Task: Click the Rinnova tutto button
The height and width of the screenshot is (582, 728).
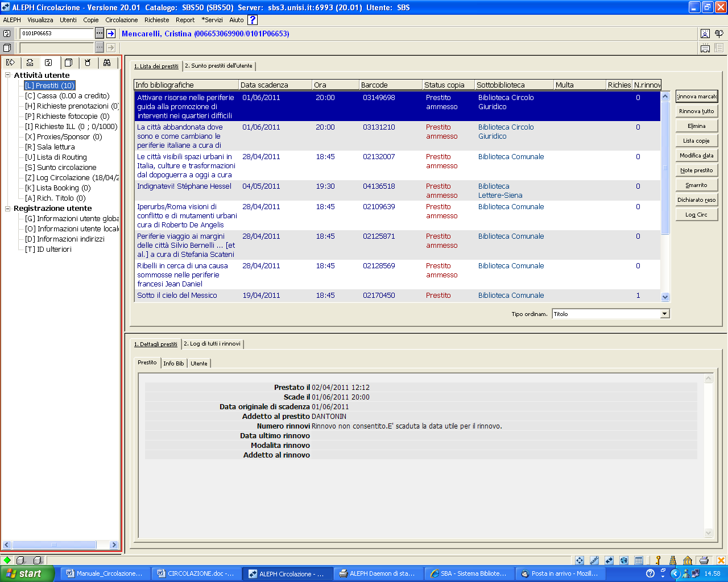Action: [x=697, y=111]
